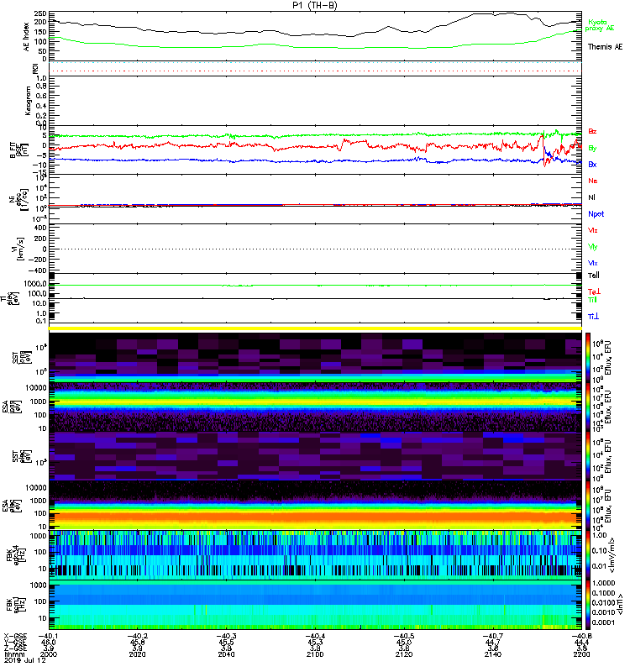Select the green Ti parallel legend label
Viewport: 630px width, 672px height.
592,300
